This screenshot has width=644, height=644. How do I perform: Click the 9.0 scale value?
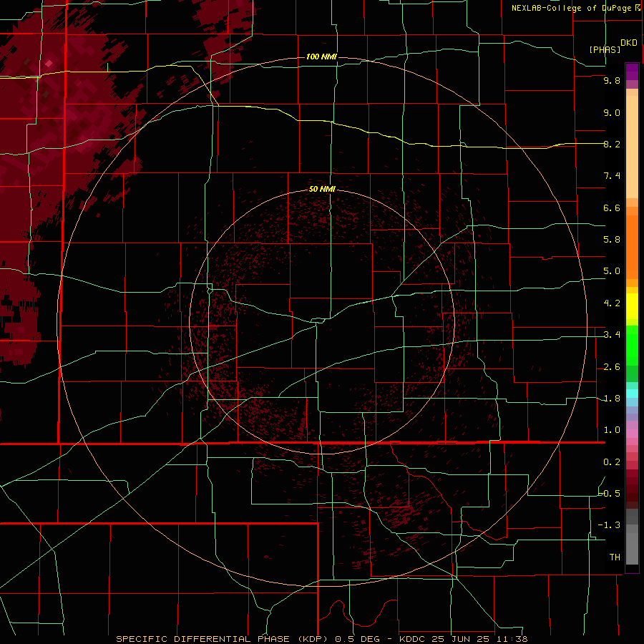pos(612,112)
